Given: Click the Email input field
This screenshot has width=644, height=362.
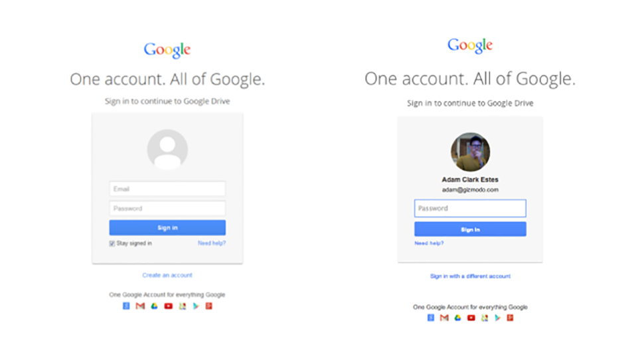Looking at the screenshot, I should (167, 189).
